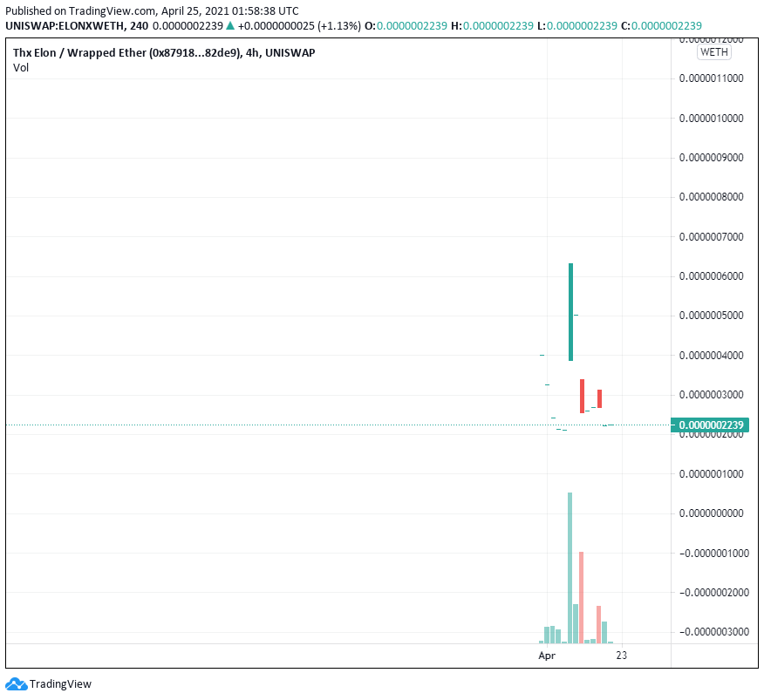The width and height of the screenshot is (764, 700).
Task: Click the 0.0000004000 price axis label
Action: (x=712, y=356)
